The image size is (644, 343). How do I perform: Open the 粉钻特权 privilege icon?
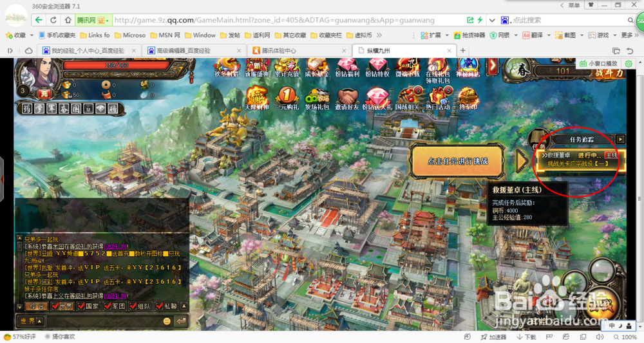[377, 68]
